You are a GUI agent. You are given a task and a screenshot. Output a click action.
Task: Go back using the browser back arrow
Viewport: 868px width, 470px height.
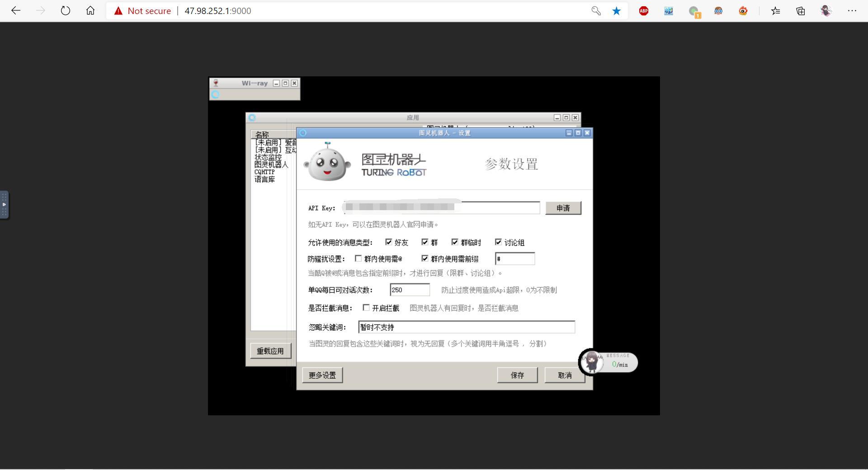(16, 11)
